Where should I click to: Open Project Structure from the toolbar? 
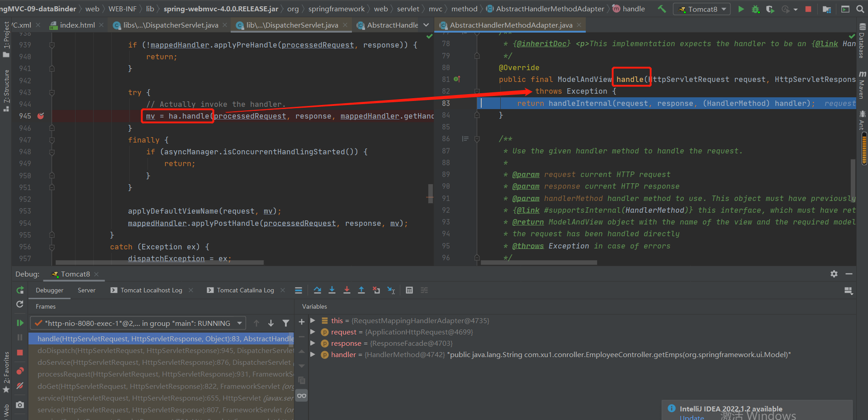pos(827,9)
